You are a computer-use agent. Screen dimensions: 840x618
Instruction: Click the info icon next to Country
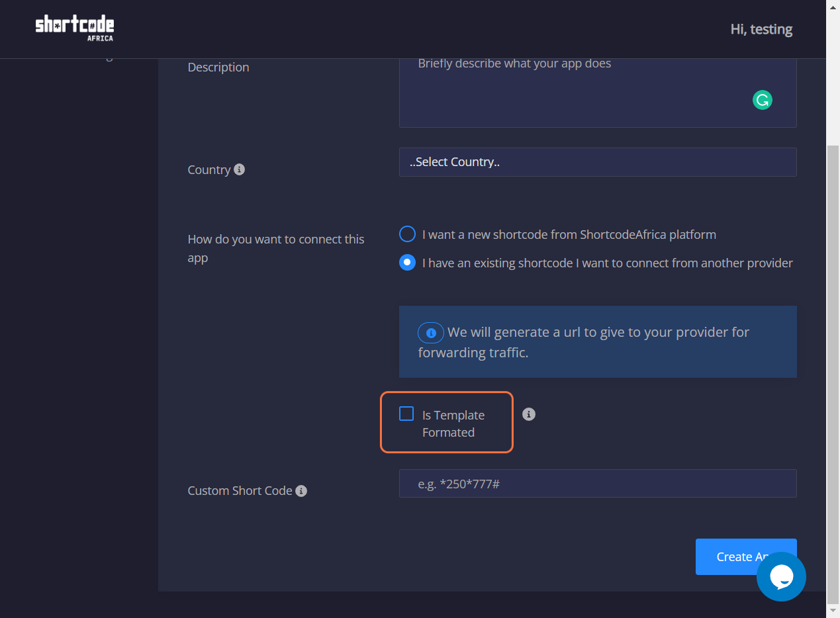240,169
